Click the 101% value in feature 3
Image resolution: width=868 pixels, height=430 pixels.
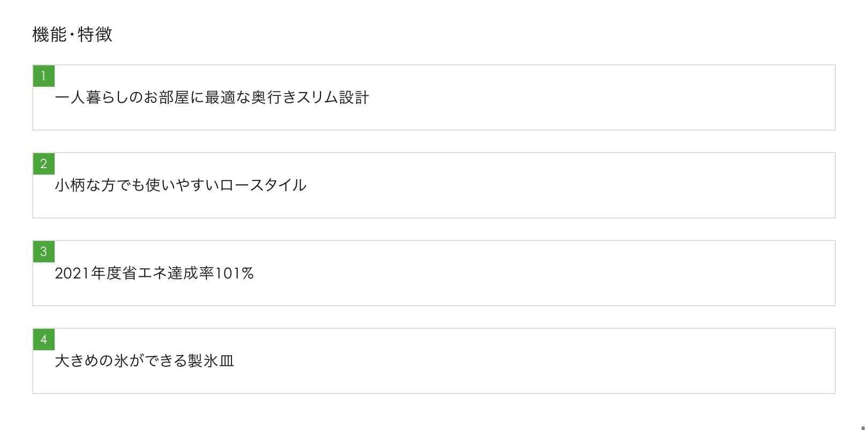tap(234, 273)
